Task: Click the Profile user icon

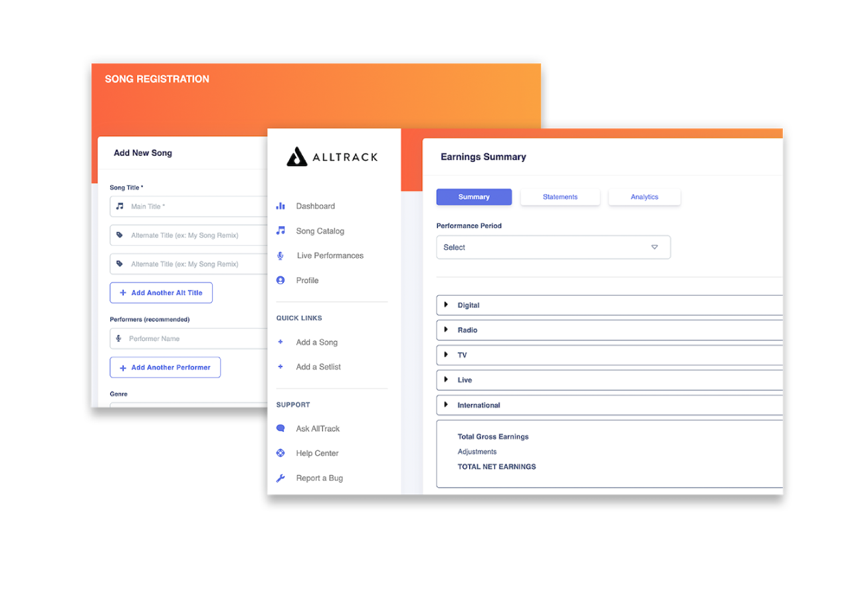Action: coord(280,281)
